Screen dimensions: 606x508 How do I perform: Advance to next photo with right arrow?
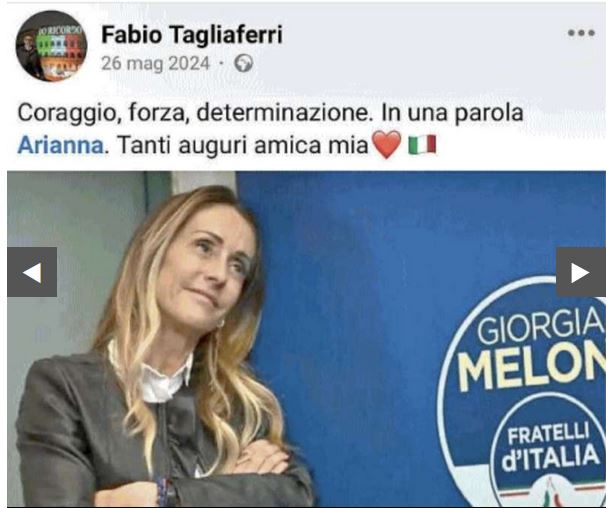pos(581,272)
